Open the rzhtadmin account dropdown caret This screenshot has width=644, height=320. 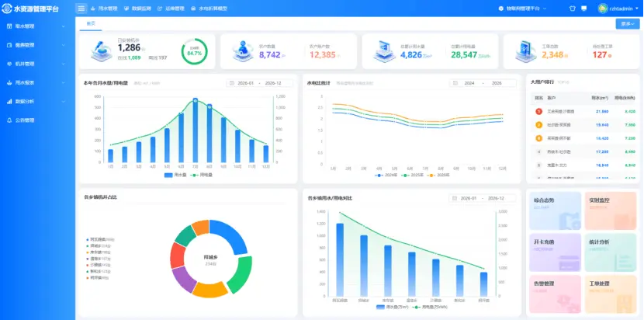[x=637, y=9]
